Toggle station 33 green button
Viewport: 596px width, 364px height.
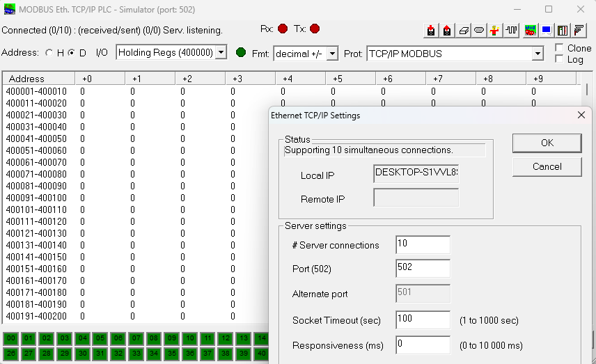pyautogui.click(x=136, y=354)
